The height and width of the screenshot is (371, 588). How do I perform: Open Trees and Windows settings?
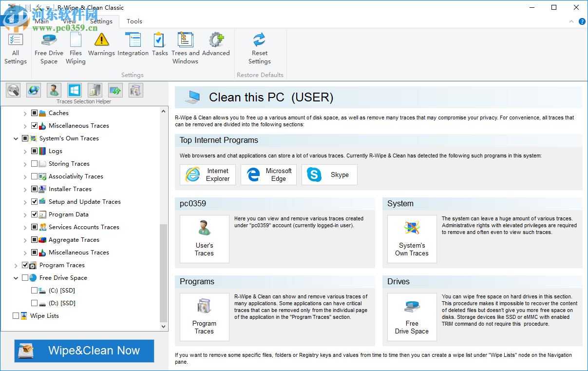point(185,48)
